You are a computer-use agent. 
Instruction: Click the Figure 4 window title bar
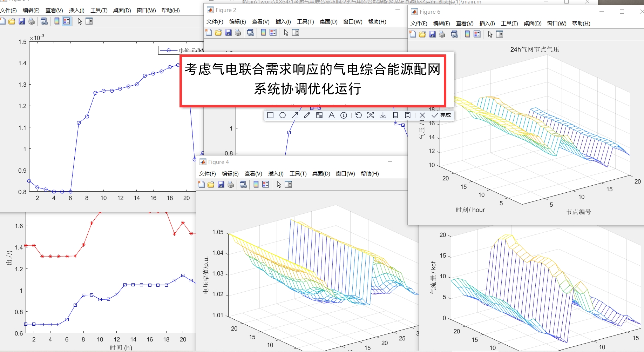301,162
